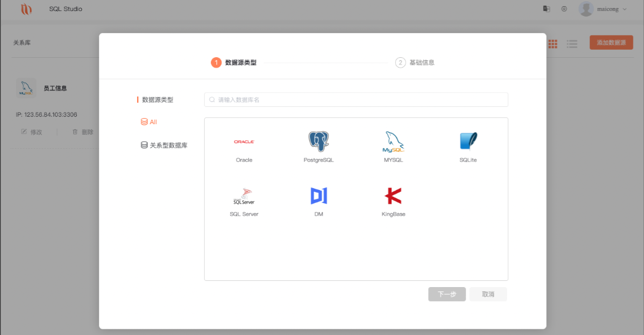Click the 下一步 next button
The width and height of the screenshot is (644, 335).
(447, 294)
